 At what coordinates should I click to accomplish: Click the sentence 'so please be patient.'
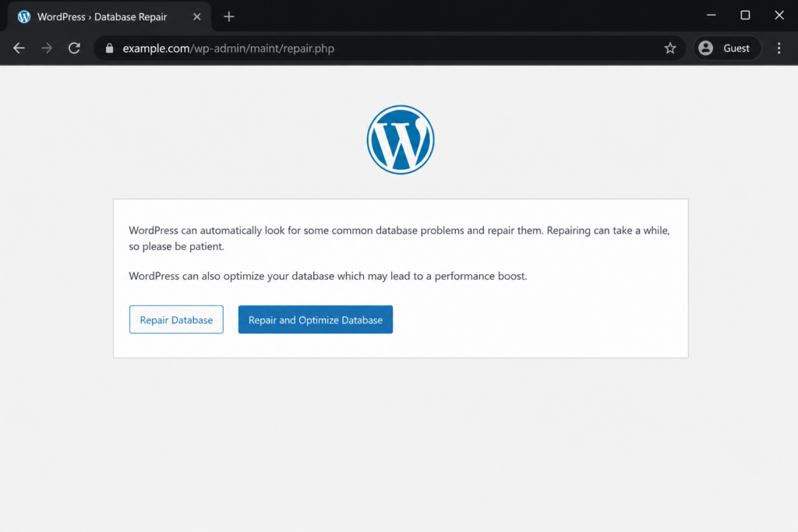(x=176, y=246)
